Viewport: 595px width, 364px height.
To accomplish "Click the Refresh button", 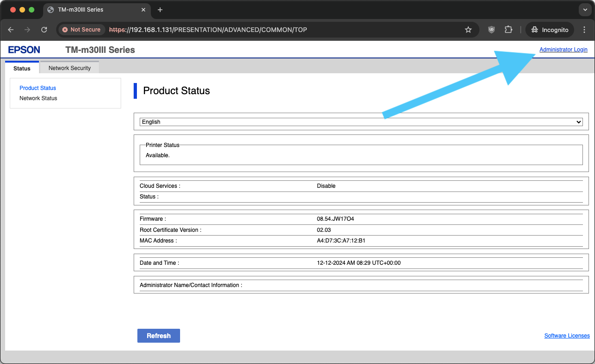I will click(159, 336).
